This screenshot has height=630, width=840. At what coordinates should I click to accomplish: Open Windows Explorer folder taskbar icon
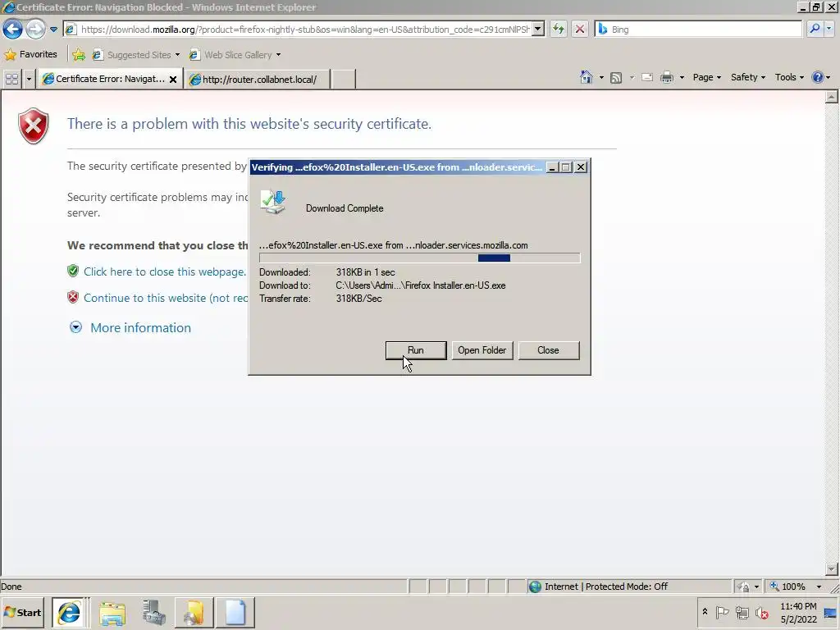[112, 612]
